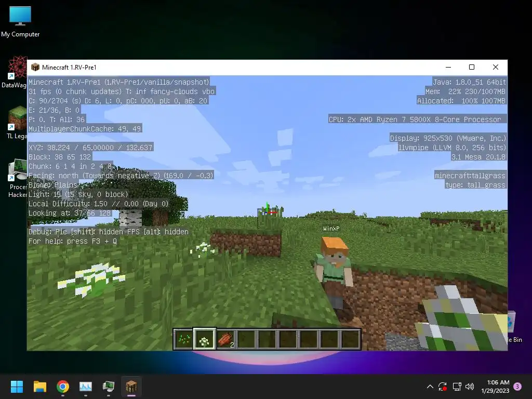Click the birch tree trunk
The height and width of the screenshot is (399, 532).
tap(130, 218)
